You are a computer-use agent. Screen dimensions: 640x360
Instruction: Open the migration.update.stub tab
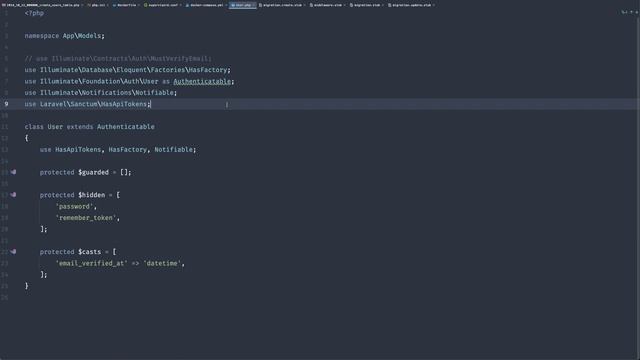point(411,5)
